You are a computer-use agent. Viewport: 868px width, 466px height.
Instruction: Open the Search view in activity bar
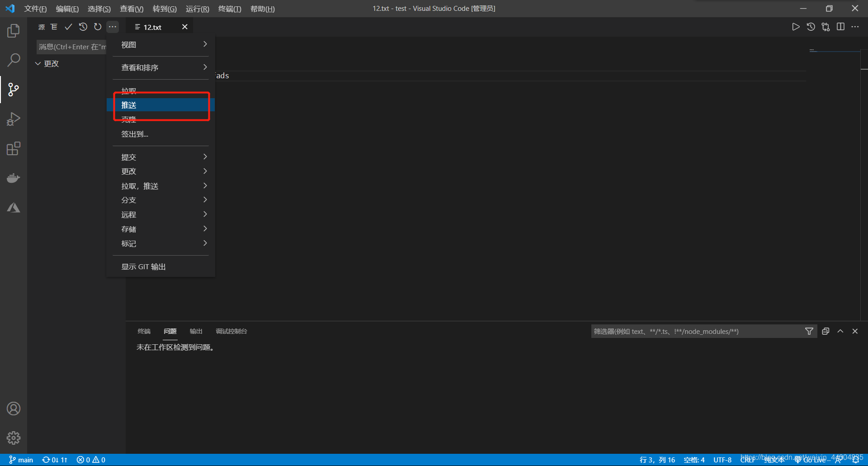[14, 60]
